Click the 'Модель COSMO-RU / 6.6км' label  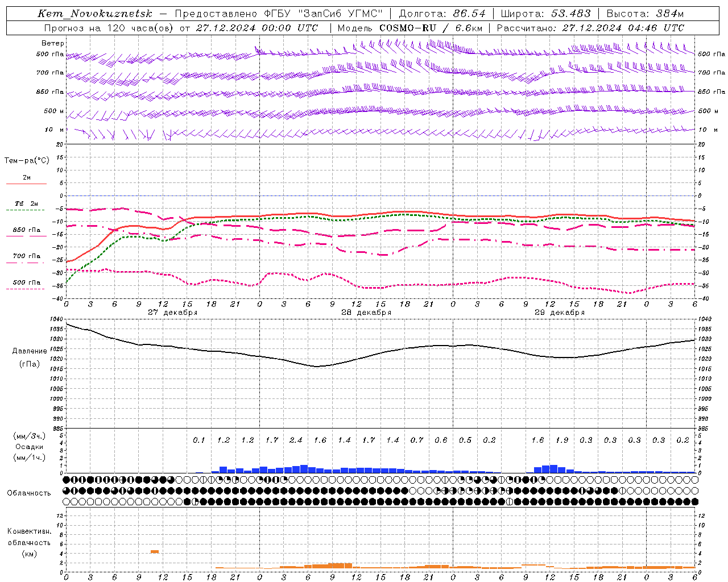coord(410,28)
